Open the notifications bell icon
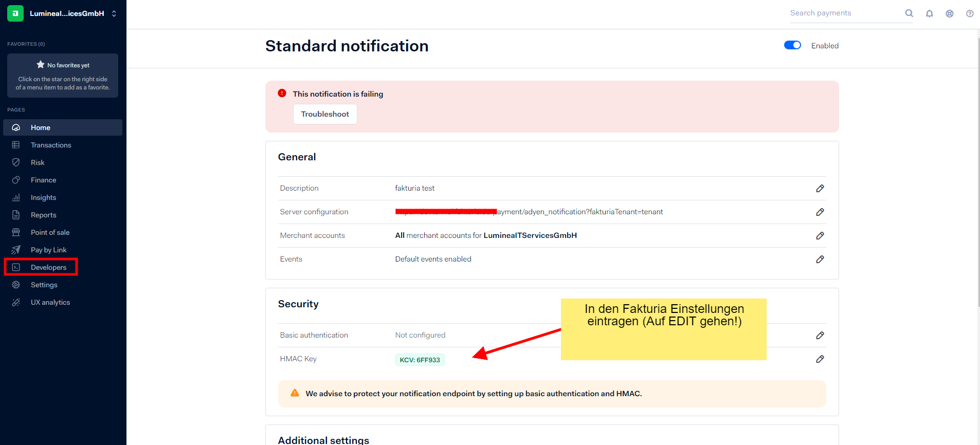Screen dimensions: 980x445 click(929, 14)
